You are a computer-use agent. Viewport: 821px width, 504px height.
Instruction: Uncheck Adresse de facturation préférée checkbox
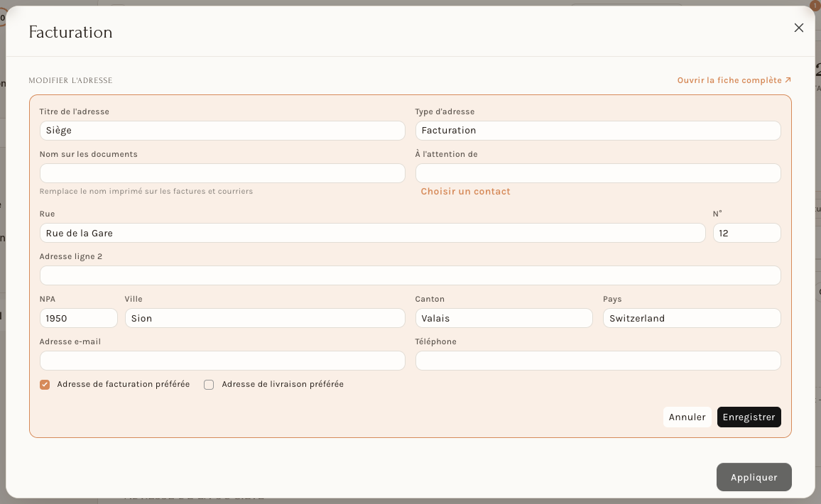pyautogui.click(x=45, y=385)
